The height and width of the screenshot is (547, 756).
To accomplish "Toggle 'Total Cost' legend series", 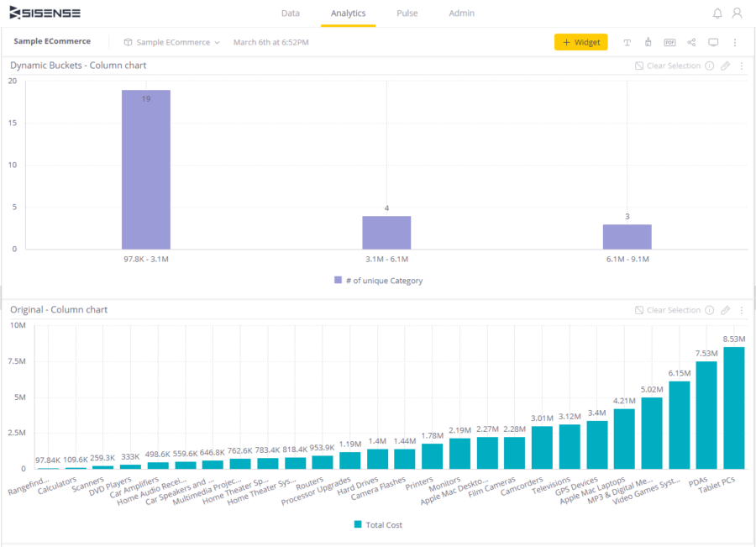I will pyautogui.click(x=378, y=525).
